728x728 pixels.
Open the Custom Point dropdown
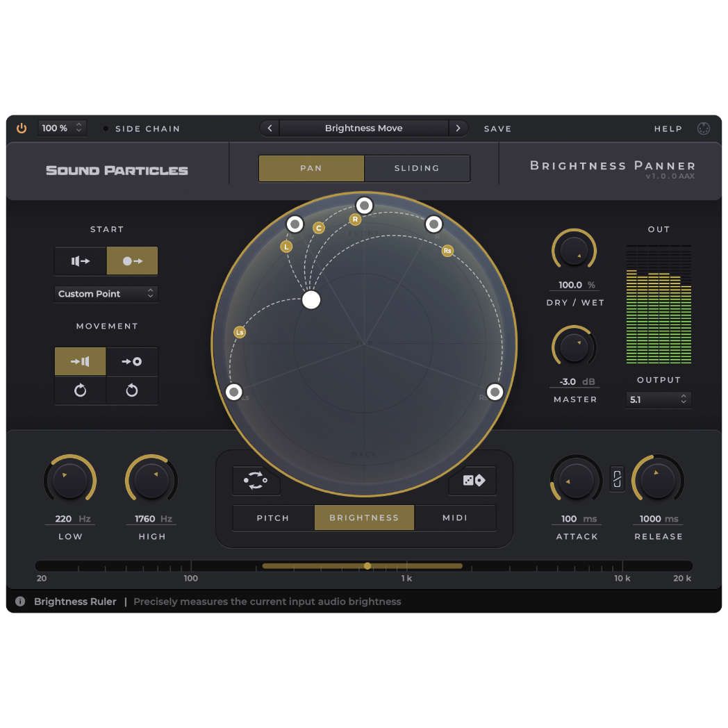(x=106, y=294)
